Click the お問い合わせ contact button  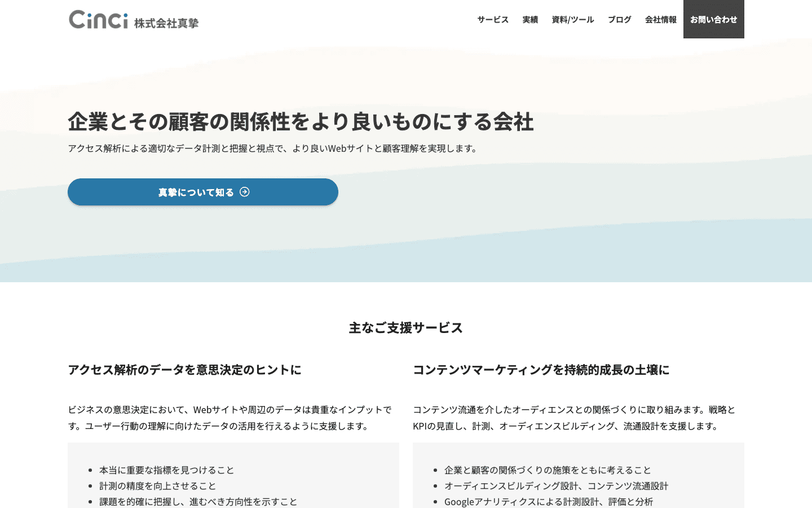click(x=714, y=19)
